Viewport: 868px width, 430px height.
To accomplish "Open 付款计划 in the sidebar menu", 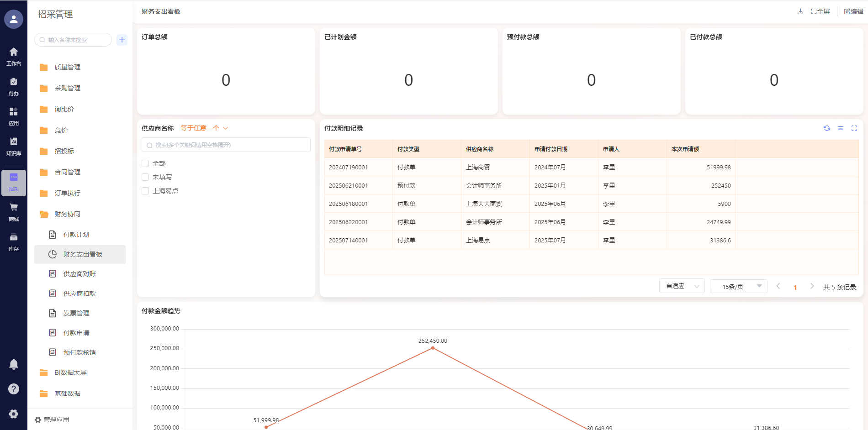I will [x=76, y=235].
